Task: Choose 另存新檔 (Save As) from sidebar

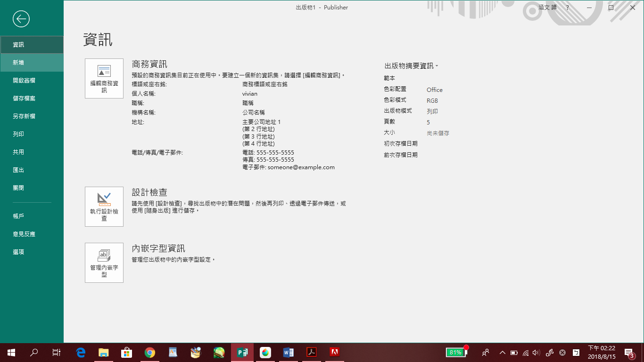Action: 24,116
